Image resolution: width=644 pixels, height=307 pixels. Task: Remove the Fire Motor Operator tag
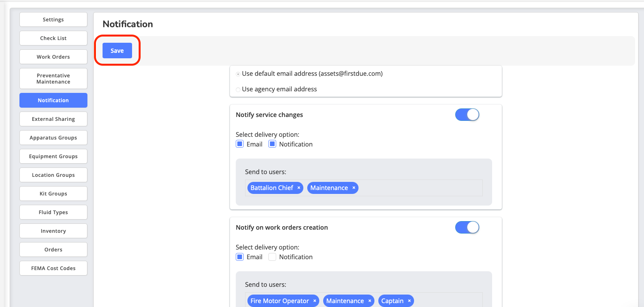coord(315,301)
